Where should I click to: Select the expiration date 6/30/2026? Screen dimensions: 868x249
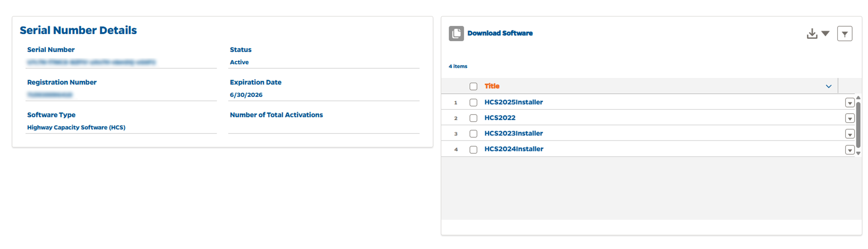click(x=246, y=95)
